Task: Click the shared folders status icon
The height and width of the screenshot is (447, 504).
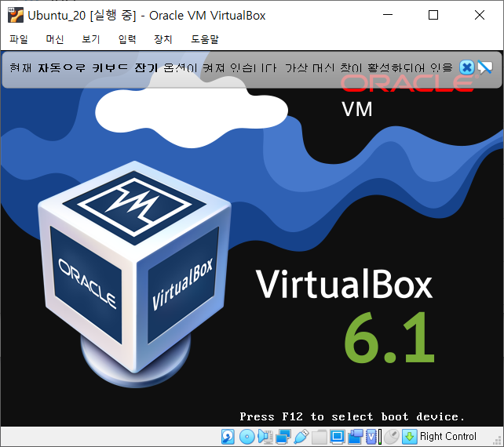Action: pyautogui.click(x=320, y=437)
